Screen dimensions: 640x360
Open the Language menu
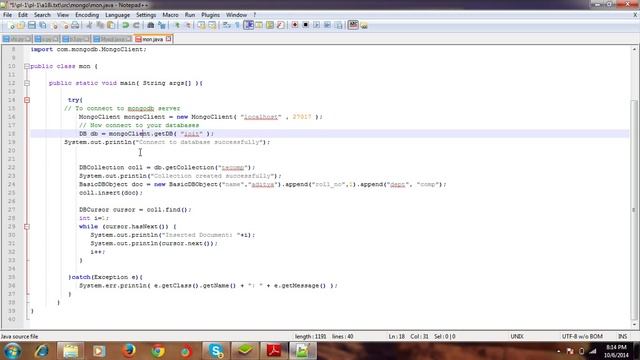(117, 15)
